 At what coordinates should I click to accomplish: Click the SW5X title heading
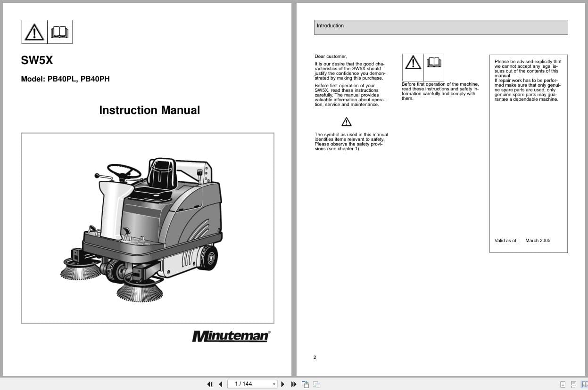point(37,60)
